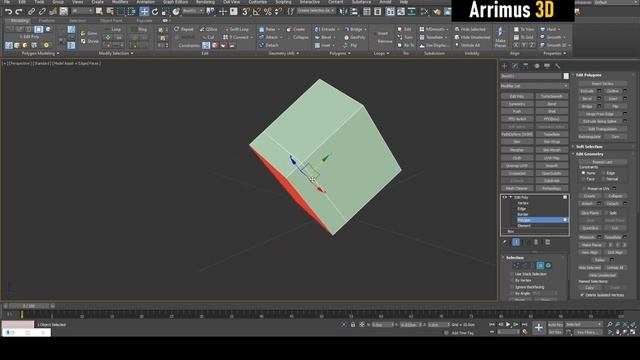
Task: Select the Link tool icon
Action: 31,12
